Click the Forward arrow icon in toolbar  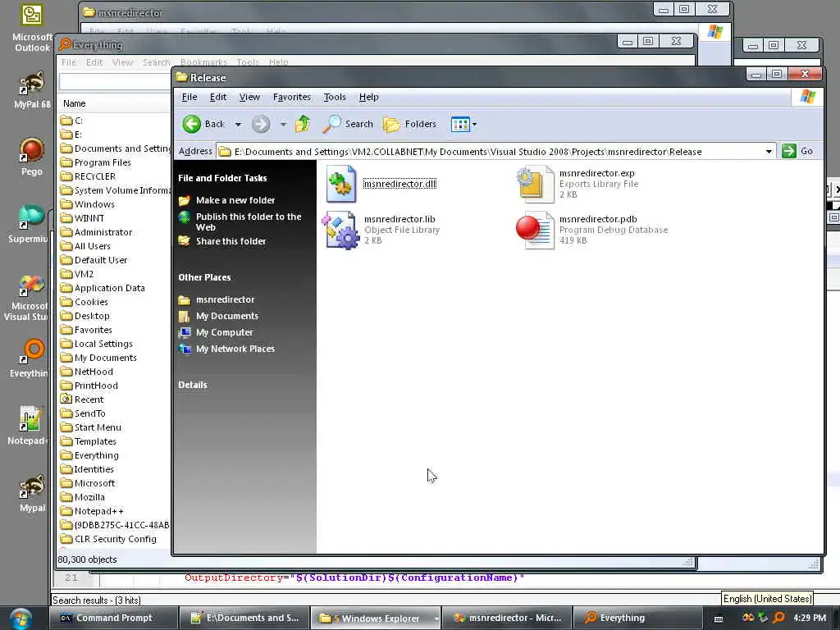(x=261, y=124)
